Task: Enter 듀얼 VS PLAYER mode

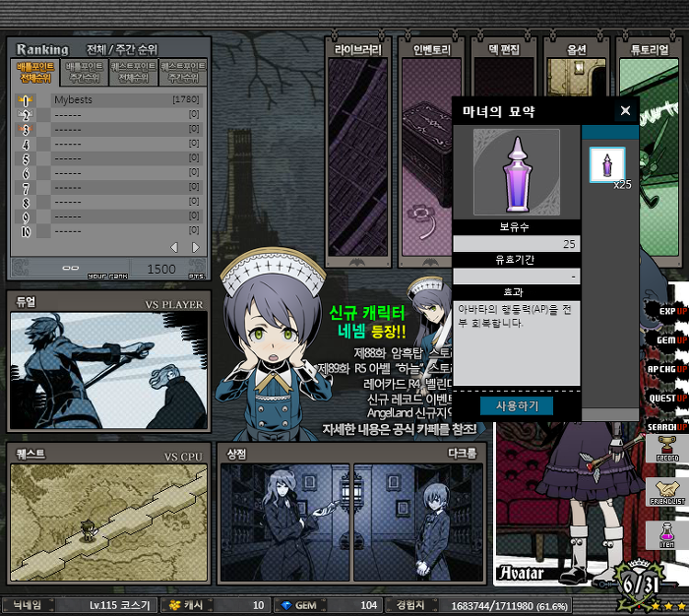Action: click(x=108, y=361)
